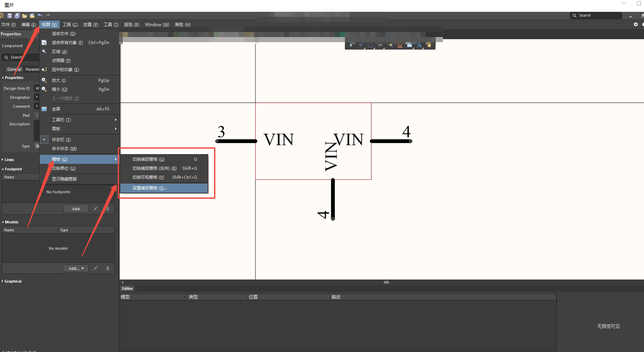Toggle 切换捕捉栅格 (反向) (R) reverse snap
Screen dimensions: 644x352
point(164,168)
